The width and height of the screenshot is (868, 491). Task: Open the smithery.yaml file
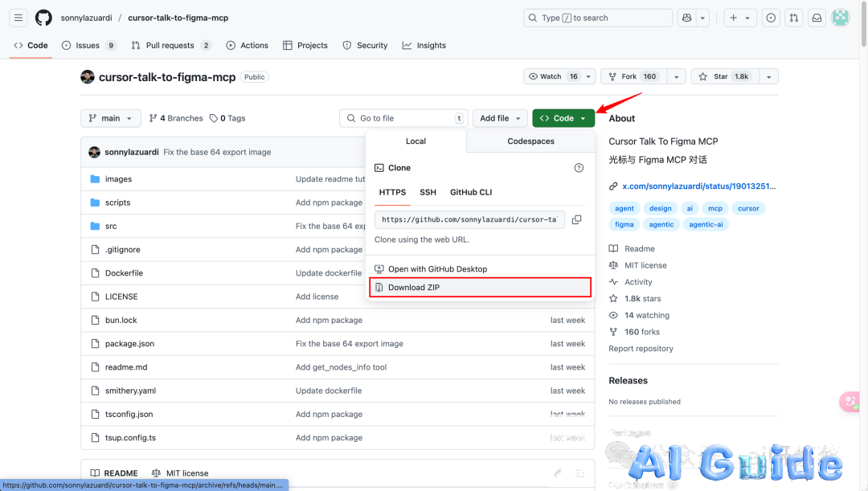tap(131, 391)
